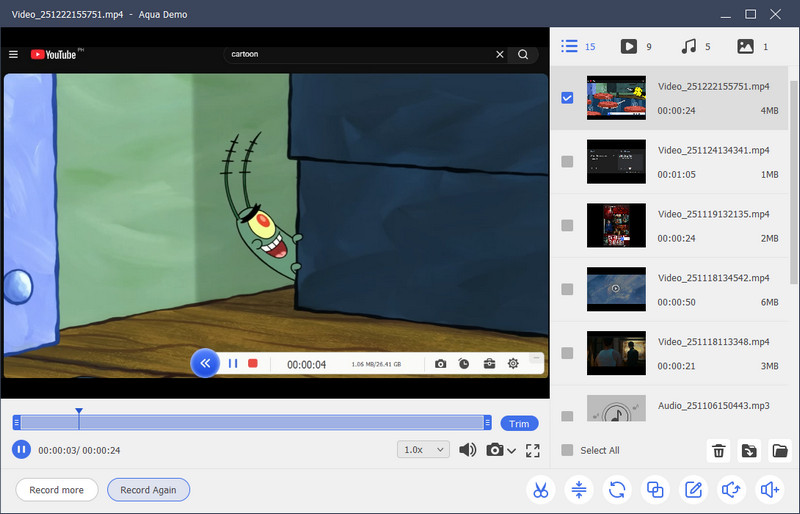The width and height of the screenshot is (800, 514).
Task: Open the video compressor tool icon
Action: pyautogui.click(x=579, y=490)
